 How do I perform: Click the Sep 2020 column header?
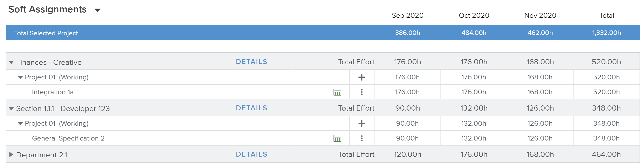(x=407, y=15)
